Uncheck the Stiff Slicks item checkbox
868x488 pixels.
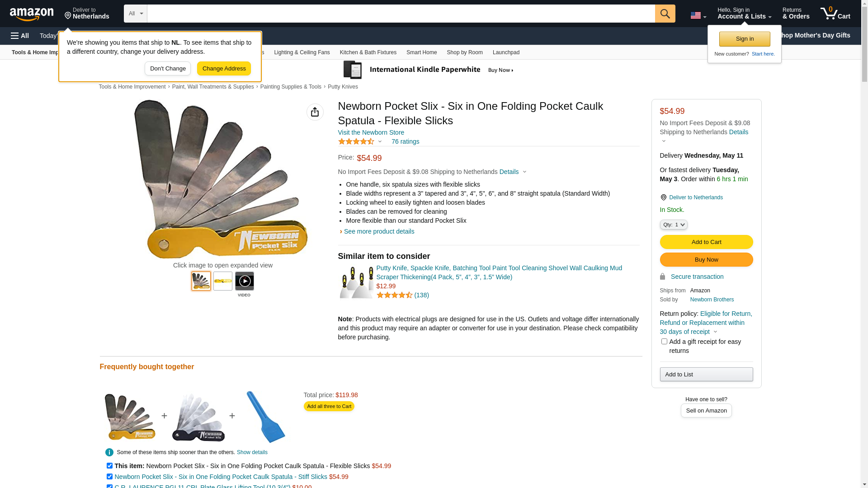tap(109, 477)
